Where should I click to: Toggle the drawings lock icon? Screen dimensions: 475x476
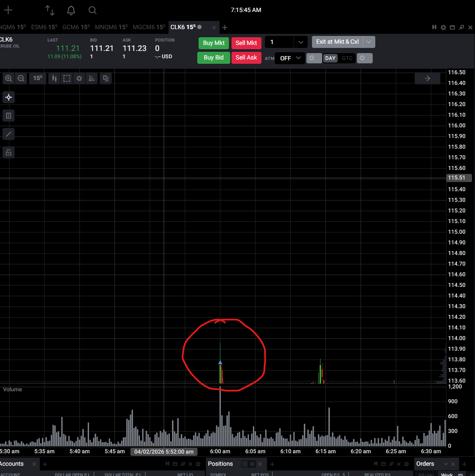coord(9,152)
